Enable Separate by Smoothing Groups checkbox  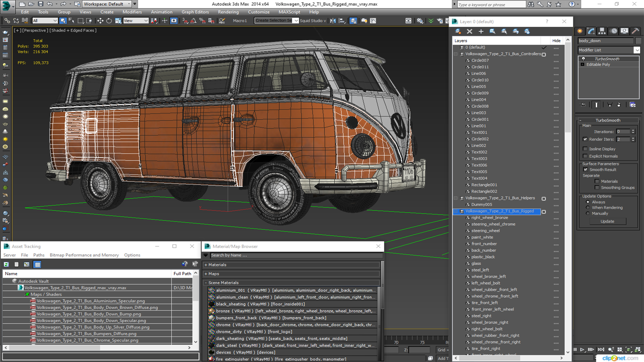click(597, 188)
